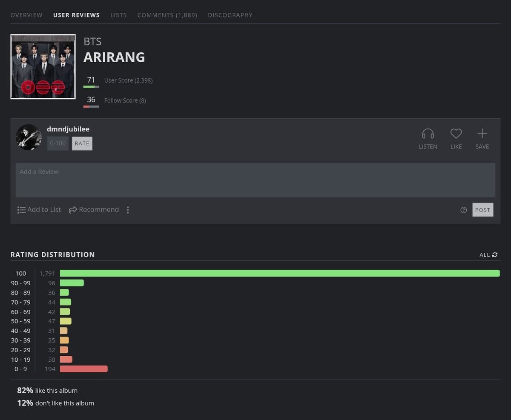
Task: Click the POST review button
Action: (483, 210)
